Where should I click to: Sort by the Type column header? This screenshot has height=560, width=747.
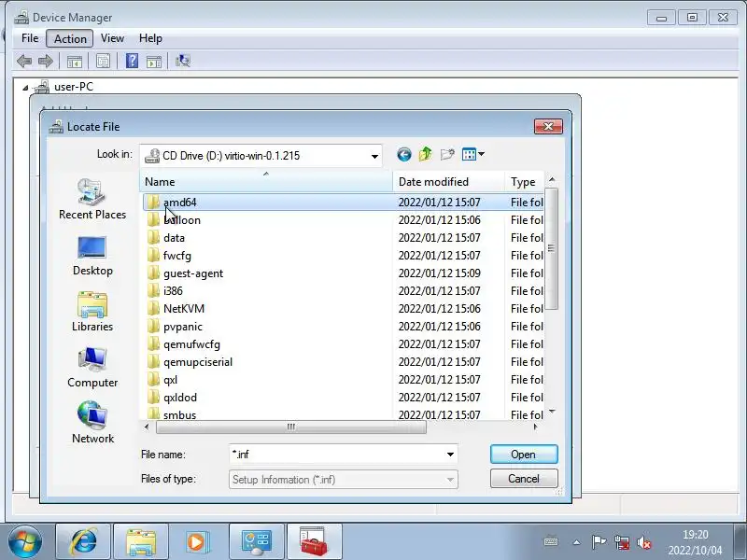click(x=524, y=181)
